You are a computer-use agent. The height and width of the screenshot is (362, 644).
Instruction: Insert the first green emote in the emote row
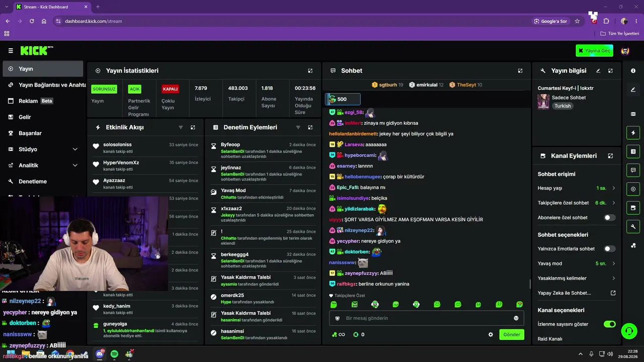(334, 305)
